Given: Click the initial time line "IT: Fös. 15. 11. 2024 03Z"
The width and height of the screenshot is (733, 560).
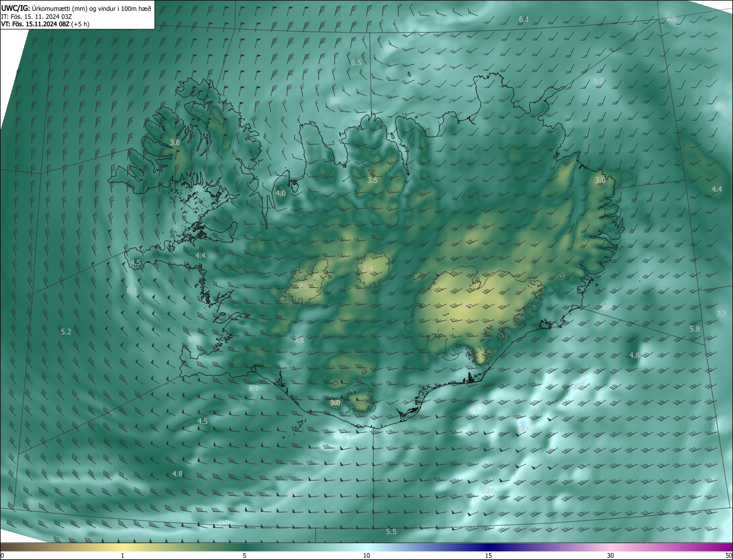Looking at the screenshot, I should [x=37, y=17].
